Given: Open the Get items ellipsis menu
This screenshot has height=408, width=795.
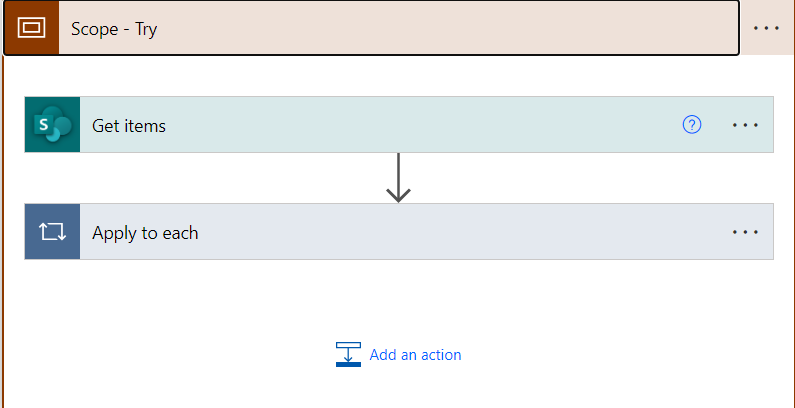Looking at the screenshot, I should [746, 125].
